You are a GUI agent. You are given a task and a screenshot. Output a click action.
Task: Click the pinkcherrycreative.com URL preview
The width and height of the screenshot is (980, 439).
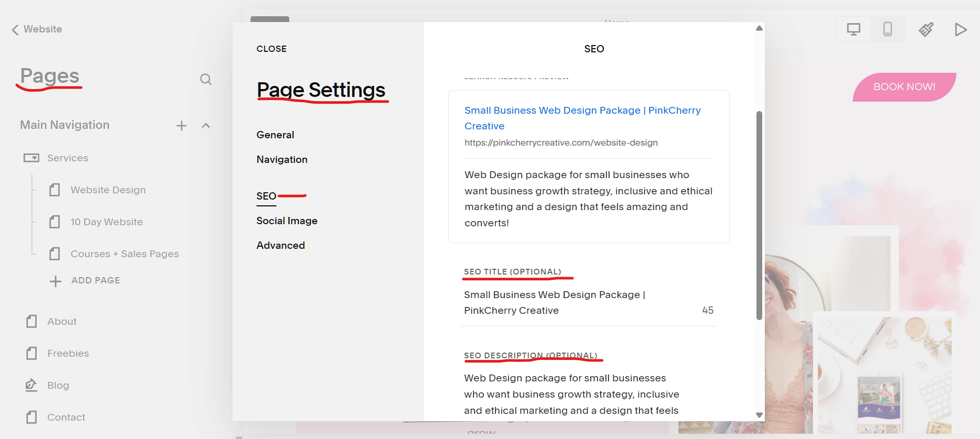561,142
